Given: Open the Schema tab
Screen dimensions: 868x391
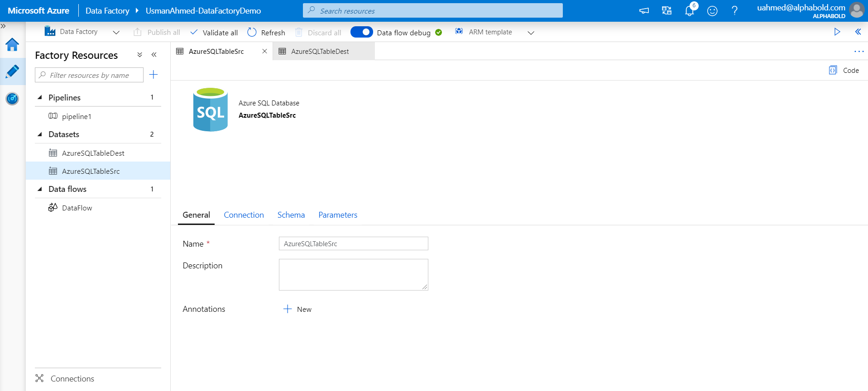Looking at the screenshot, I should pyautogui.click(x=291, y=215).
